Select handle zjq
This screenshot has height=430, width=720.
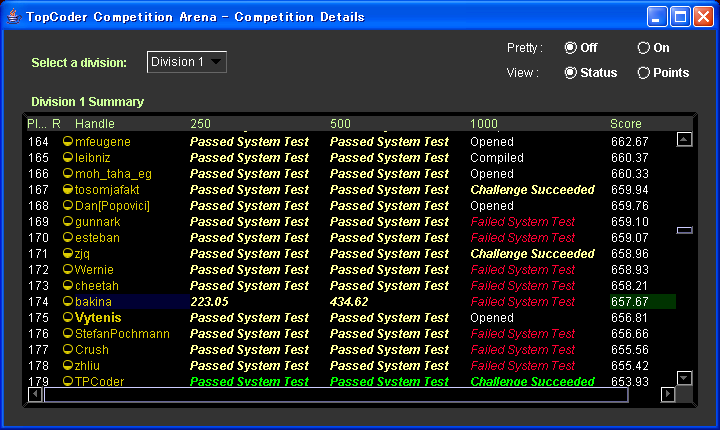click(82, 254)
